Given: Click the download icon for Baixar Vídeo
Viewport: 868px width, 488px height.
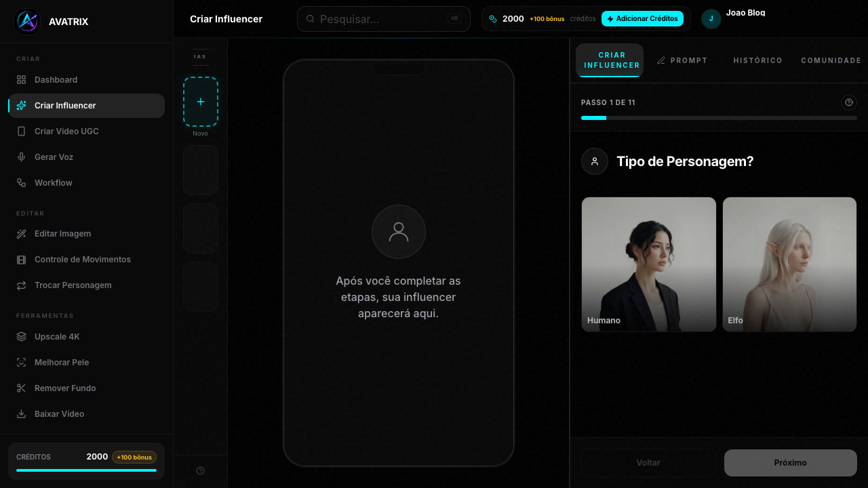Looking at the screenshot, I should pos(21,414).
